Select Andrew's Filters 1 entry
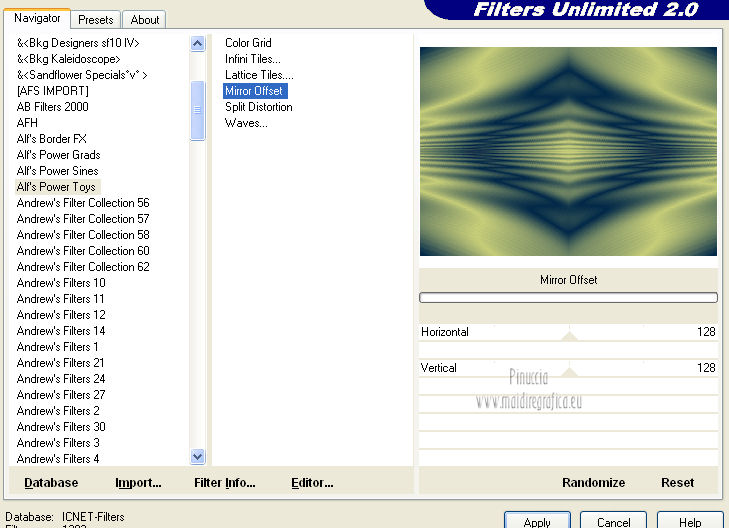Screen dimensions: 729x528 point(58,347)
